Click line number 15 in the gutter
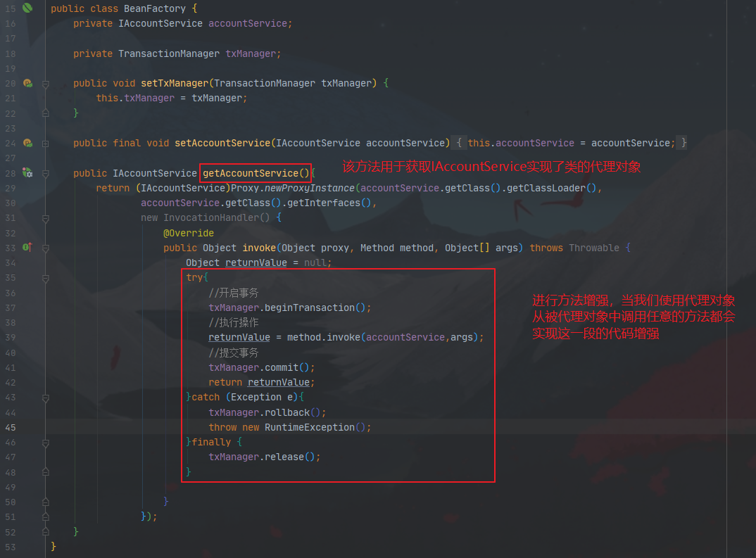Screen dimensions: 756x558 11,8
